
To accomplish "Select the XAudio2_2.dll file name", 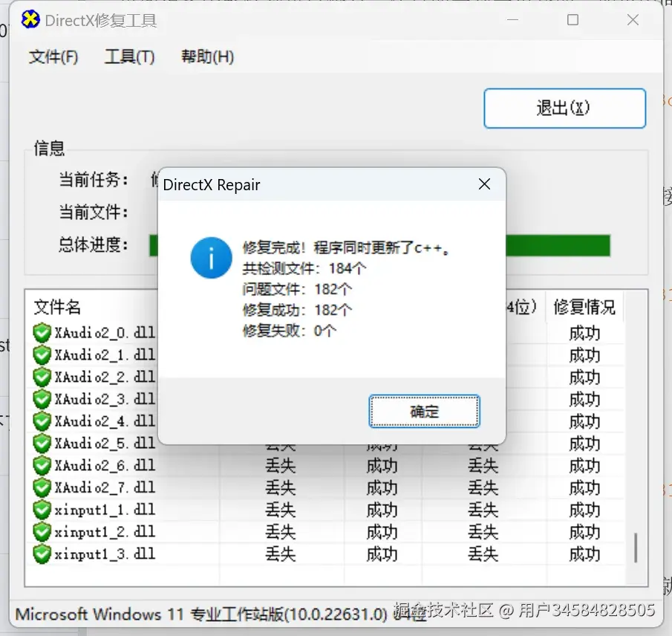I will [105, 377].
